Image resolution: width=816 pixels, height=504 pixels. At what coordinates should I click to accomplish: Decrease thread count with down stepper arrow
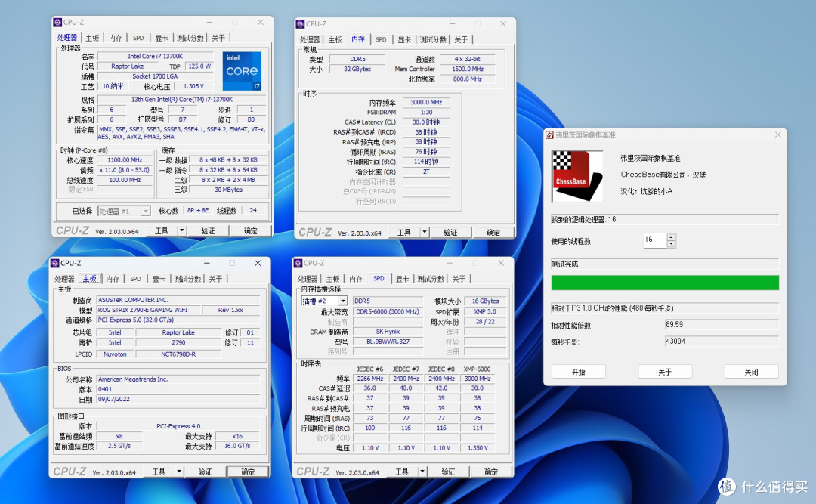click(672, 243)
